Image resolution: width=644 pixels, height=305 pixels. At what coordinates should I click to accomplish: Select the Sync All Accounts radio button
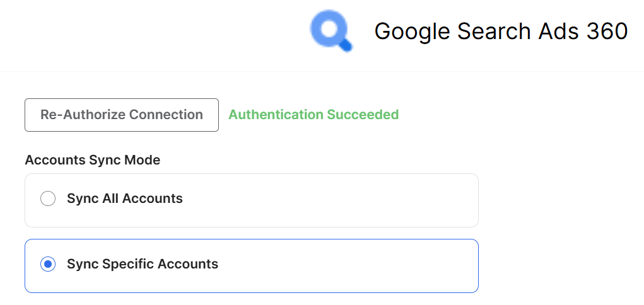48,199
